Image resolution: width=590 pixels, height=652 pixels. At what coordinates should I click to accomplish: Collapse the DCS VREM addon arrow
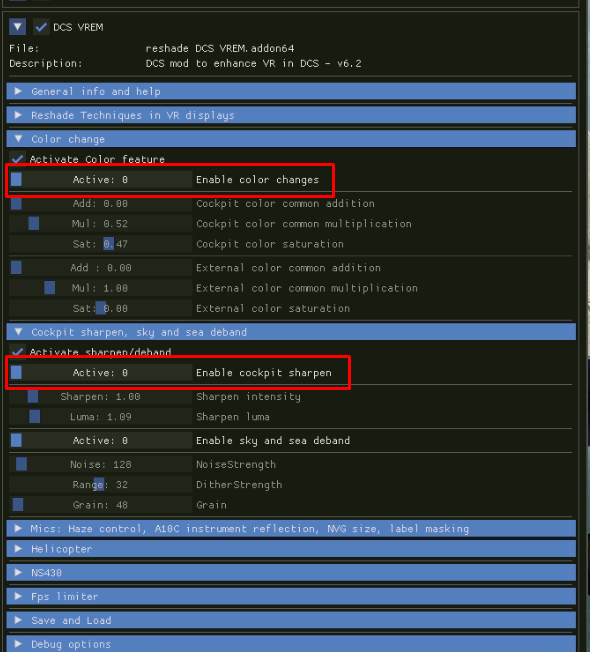tap(17, 27)
